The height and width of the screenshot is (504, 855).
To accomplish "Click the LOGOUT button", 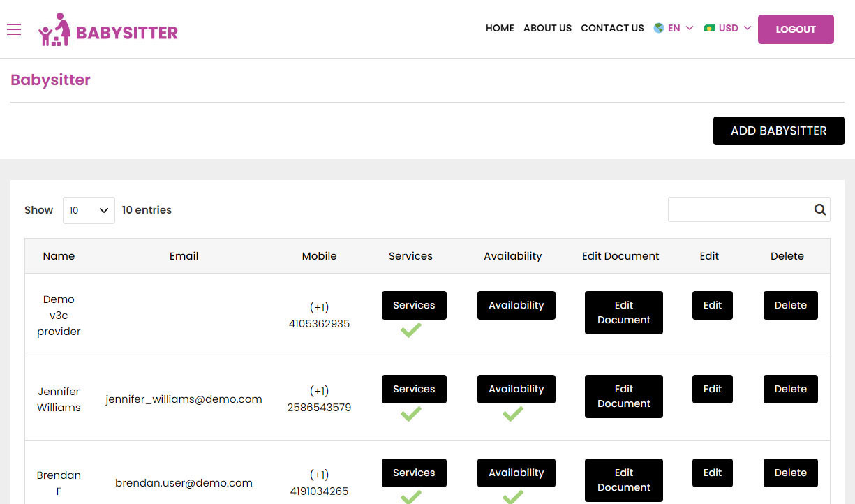I will click(796, 29).
